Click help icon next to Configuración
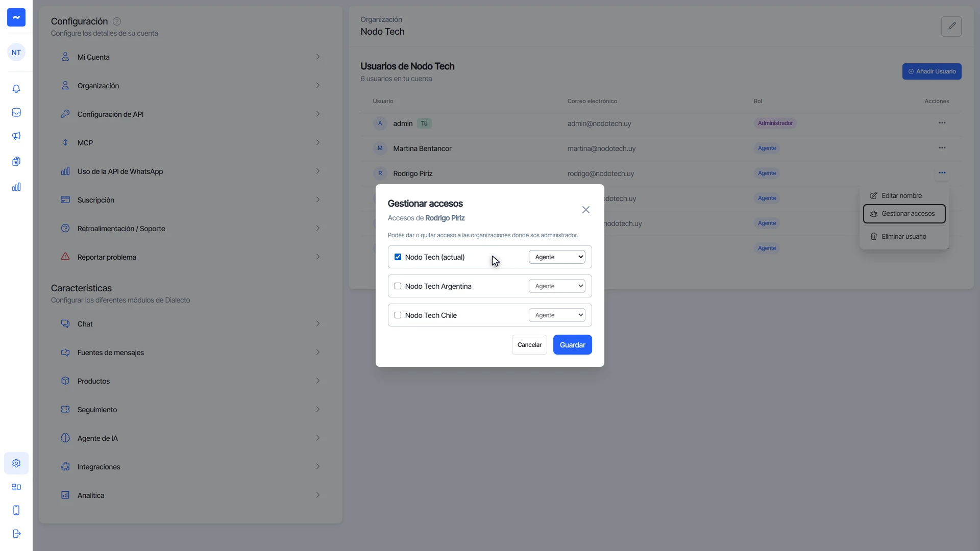 point(117,21)
